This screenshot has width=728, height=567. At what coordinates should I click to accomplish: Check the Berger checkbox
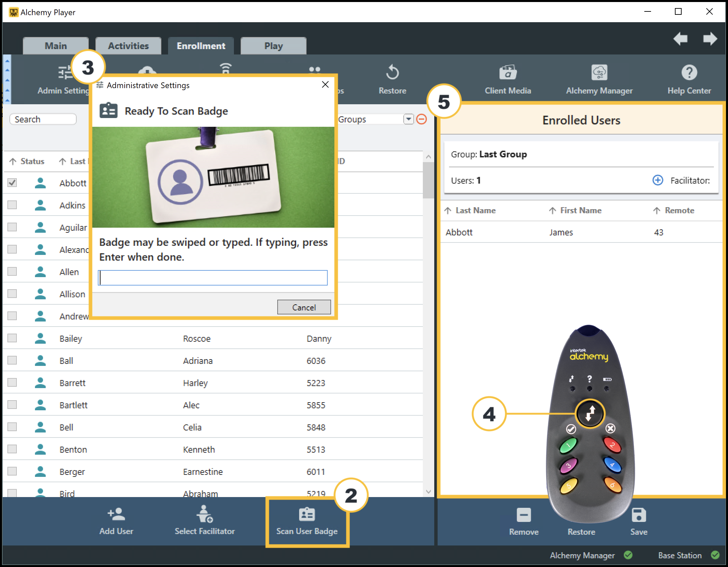point(12,471)
